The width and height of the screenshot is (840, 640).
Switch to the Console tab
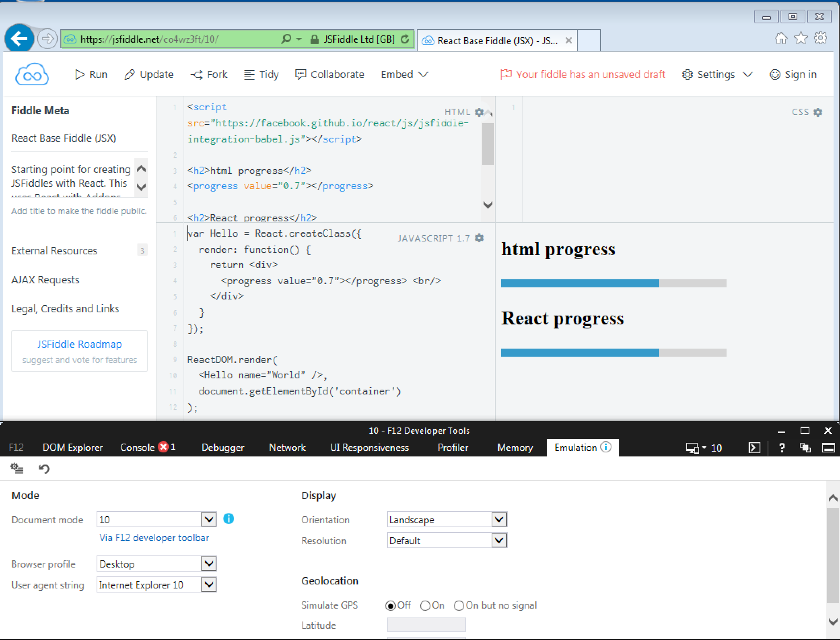pyautogui.click(x=138, y=448)
